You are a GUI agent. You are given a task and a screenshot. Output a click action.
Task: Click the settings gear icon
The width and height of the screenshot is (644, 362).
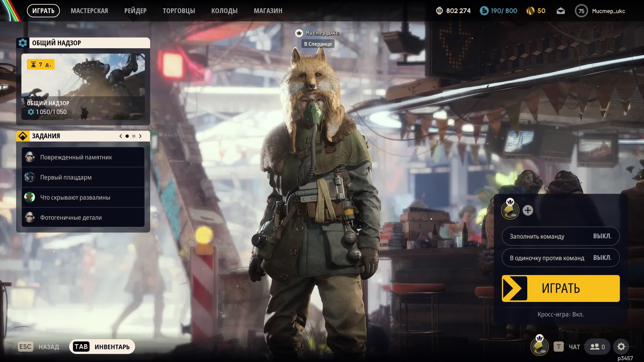pyautogui.click(x=621, y=347)
